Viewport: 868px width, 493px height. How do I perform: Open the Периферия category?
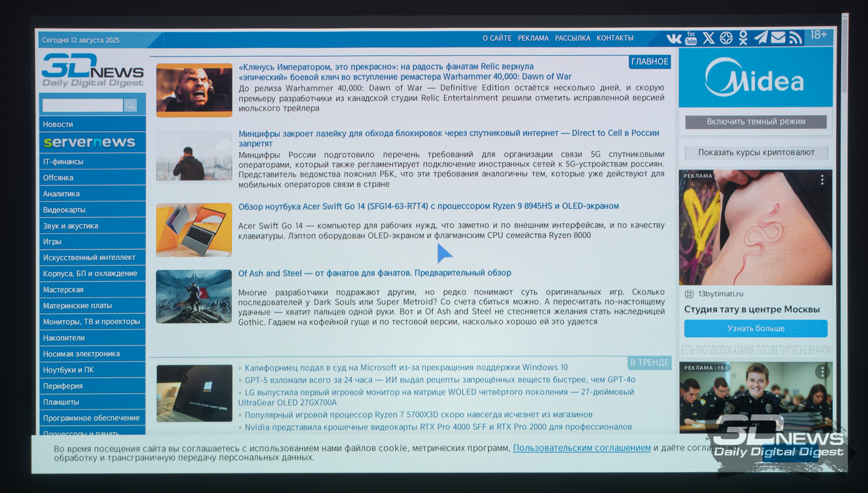pyautogui.click(x=92, y=386)
